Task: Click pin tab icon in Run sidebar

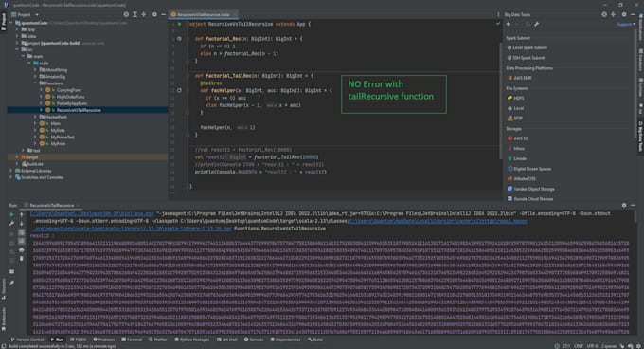Action: pyautogui.click(x=11, y=283)
